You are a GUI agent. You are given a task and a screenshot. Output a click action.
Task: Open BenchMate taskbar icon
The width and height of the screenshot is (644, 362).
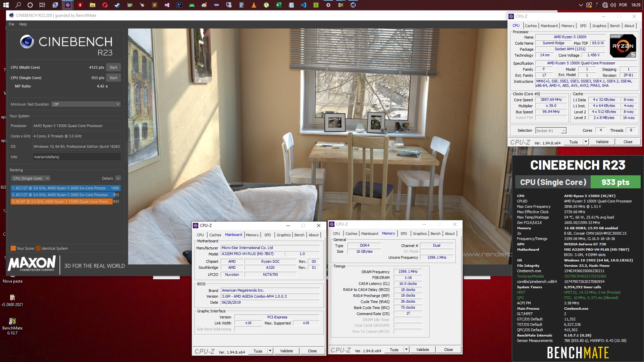[341, 5]
